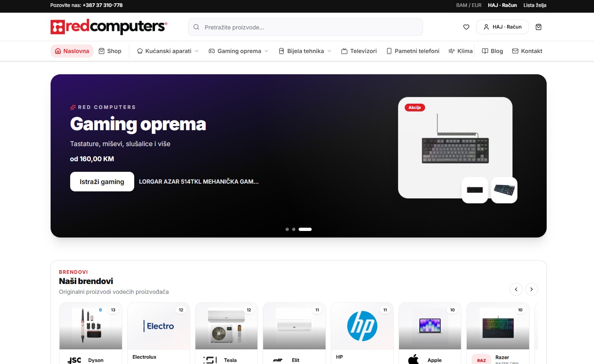Click the Dyson JSC logo

[x=74, y=360]
